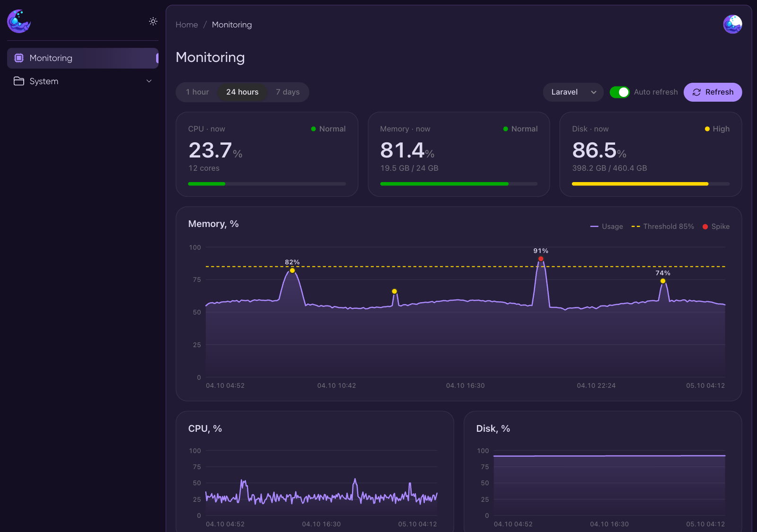
Task: Click the 86.5% disk value
Action: click(599, 150)
